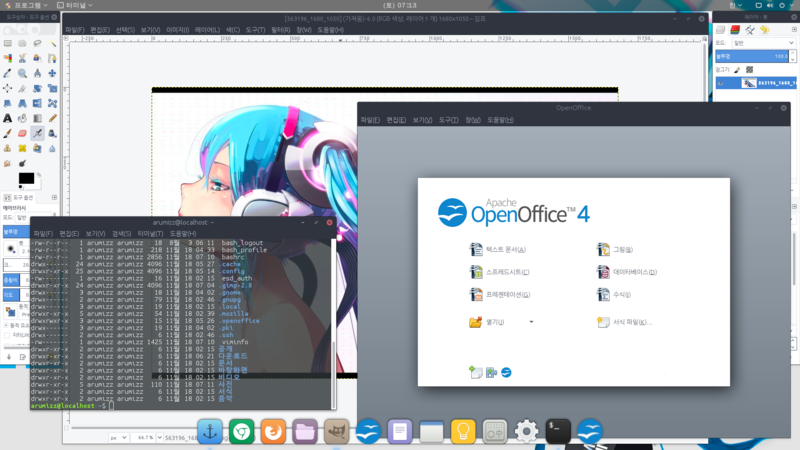Click OpenOffice gull information icon at bottom
Viewport: 800px width, 450px height.
pyautogui.click(x=506, y=372)
